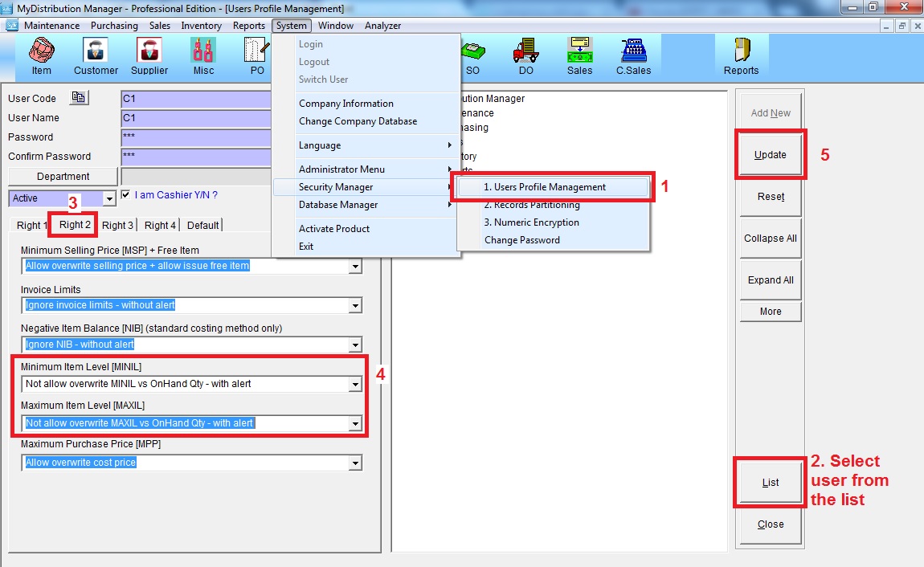Screen dimensions: 924x567
Task: Open the Sales toolbar icon
Action: point(579,56)
